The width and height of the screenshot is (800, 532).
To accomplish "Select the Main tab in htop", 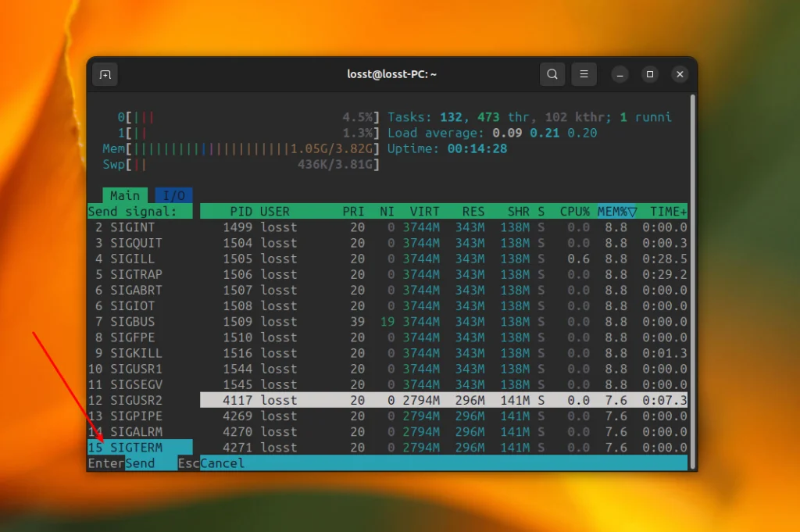I will (x=125, y=195).
